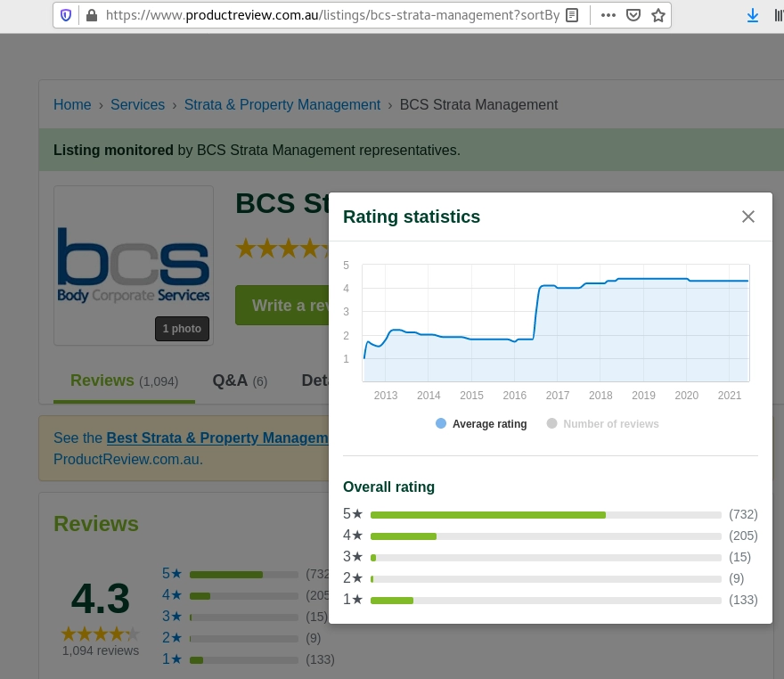Click the Listing monitored banner text
Screen dimensions: 784x679
point(257,150)
